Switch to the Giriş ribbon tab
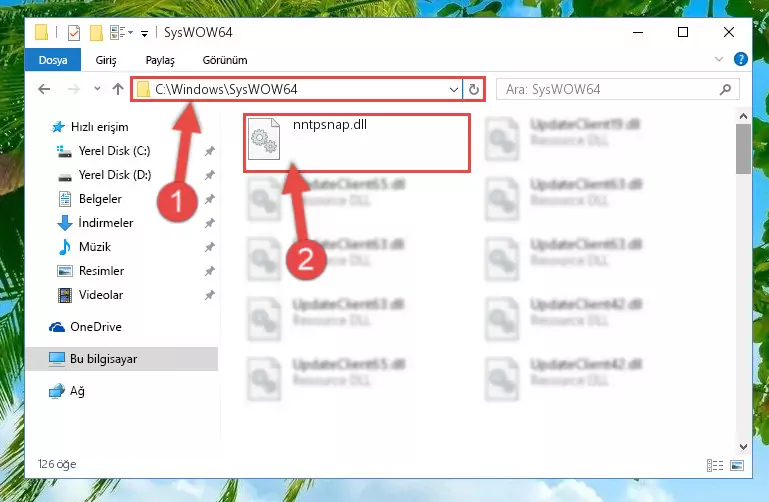Image resolution: width=769 pixels, height=502 pixels. (106, 60)
